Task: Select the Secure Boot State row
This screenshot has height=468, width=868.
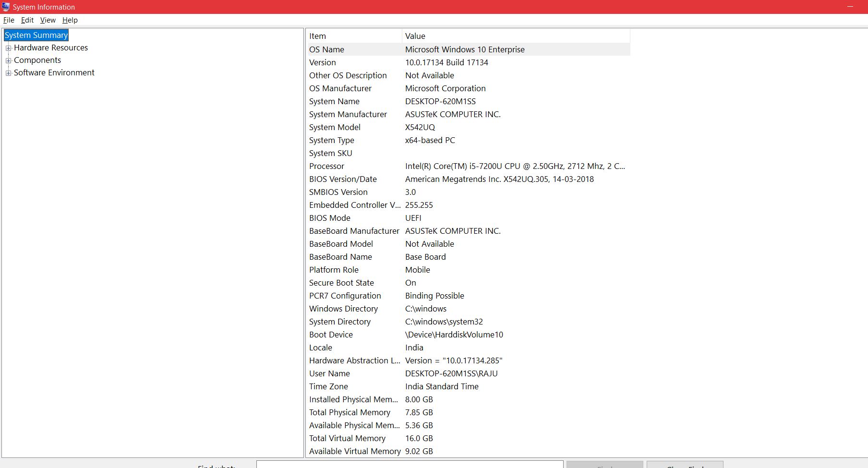Action: (469, 283)
